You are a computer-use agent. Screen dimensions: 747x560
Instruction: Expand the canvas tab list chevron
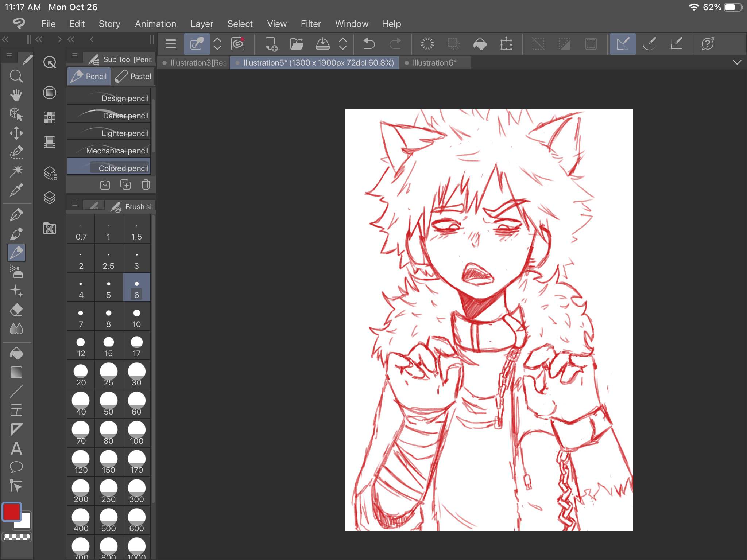pyautogui.click(x=737, y=62)
